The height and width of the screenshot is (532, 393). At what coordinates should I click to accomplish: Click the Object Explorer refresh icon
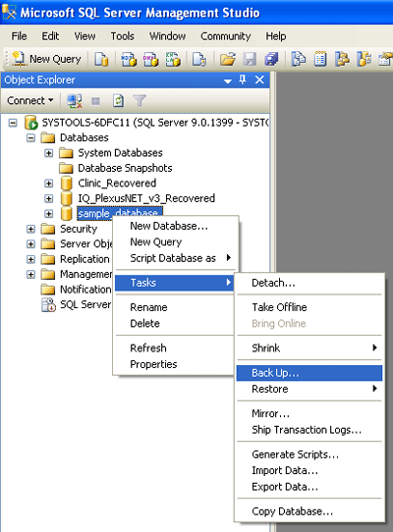pyautogui.click(x=118, y=101)
